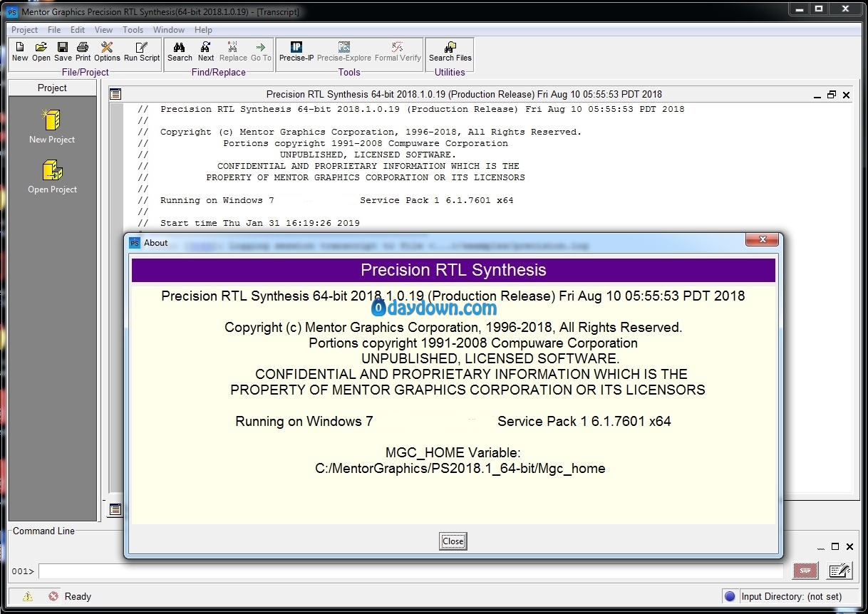This screenshot has height=614, width=868.
Task: Click the "Precision RTL Synthesis" purple banner in About
Action: (453, 271)
